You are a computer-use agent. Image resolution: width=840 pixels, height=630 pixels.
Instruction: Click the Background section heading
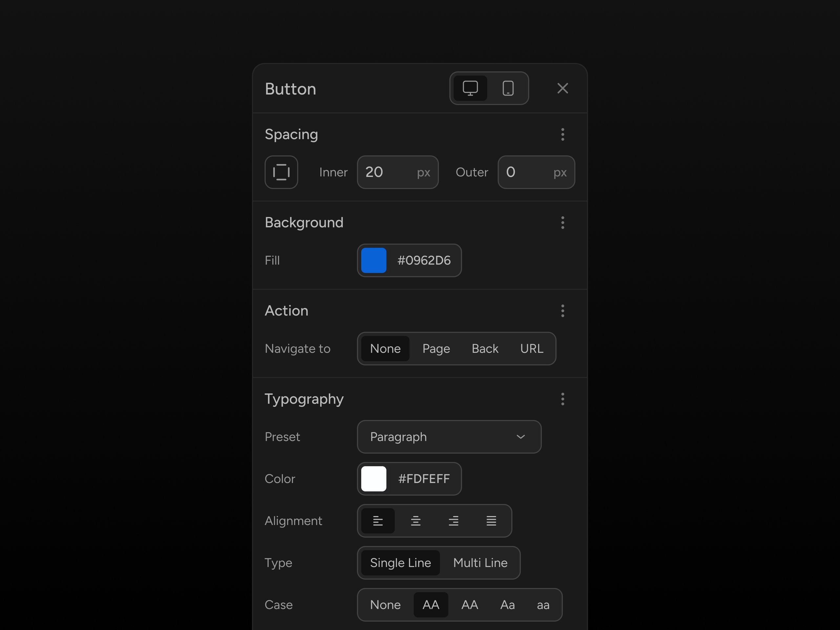click(304, 222)
